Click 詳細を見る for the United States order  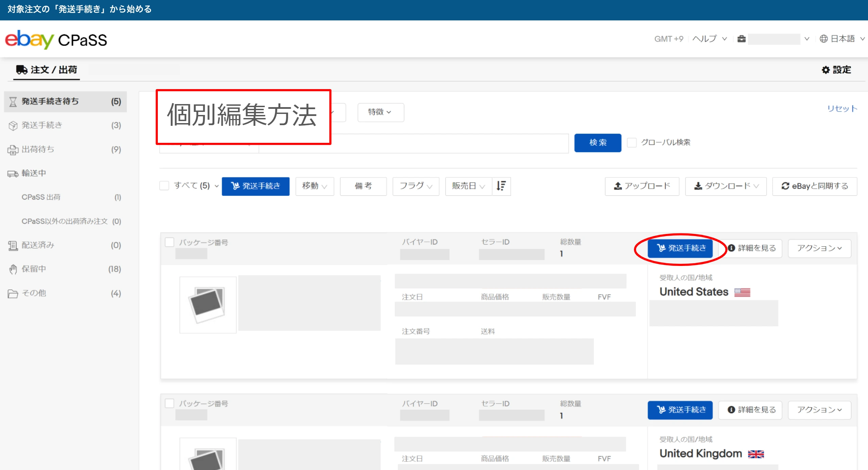coord(750,248)
